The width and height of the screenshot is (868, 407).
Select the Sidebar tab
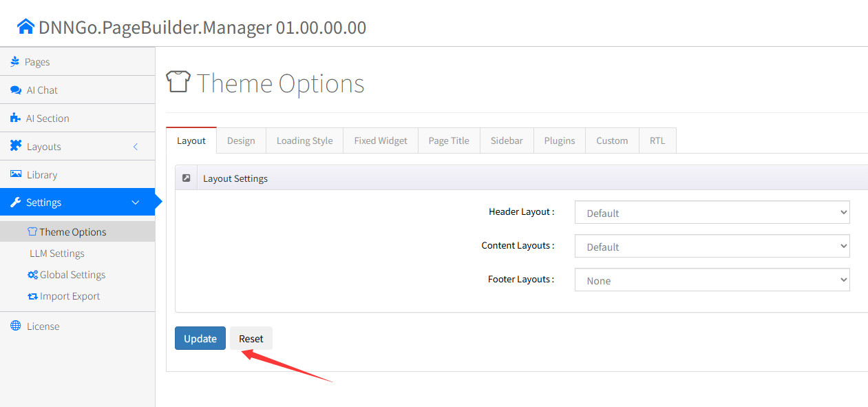tap(507, 140)
